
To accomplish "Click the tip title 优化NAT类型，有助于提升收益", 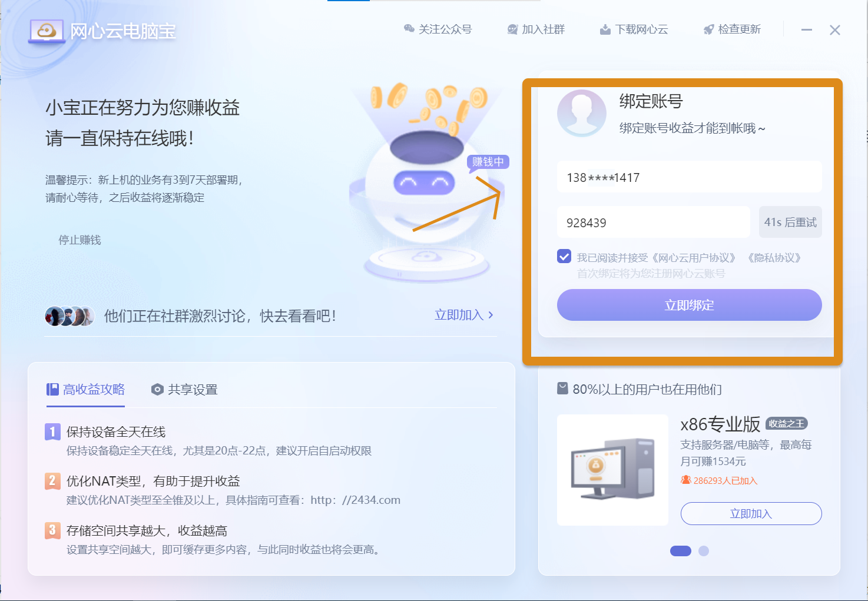I will point(153,481).
